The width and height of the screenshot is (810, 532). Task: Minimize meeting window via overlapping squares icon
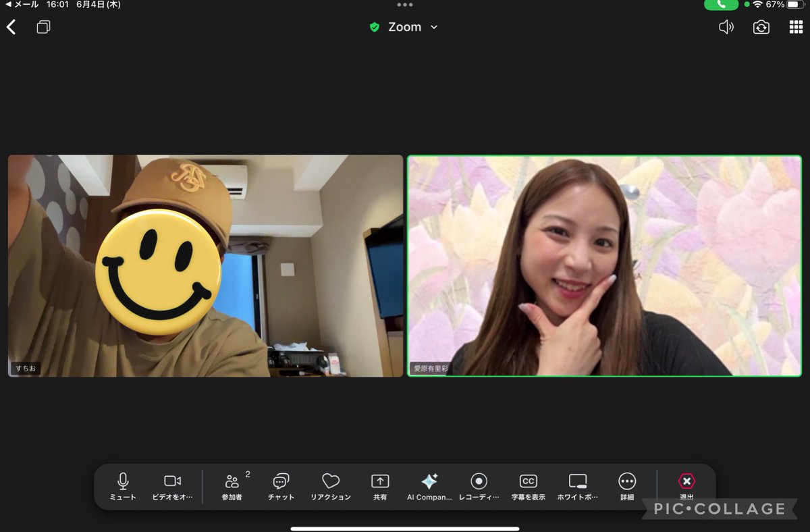43,27
